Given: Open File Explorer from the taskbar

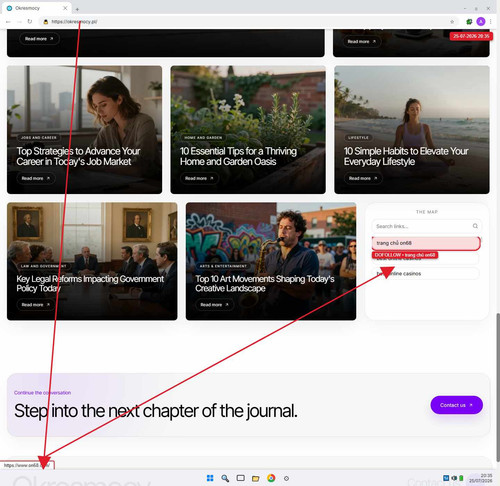Looking at the screenshot, I should (x=256, y=478).
